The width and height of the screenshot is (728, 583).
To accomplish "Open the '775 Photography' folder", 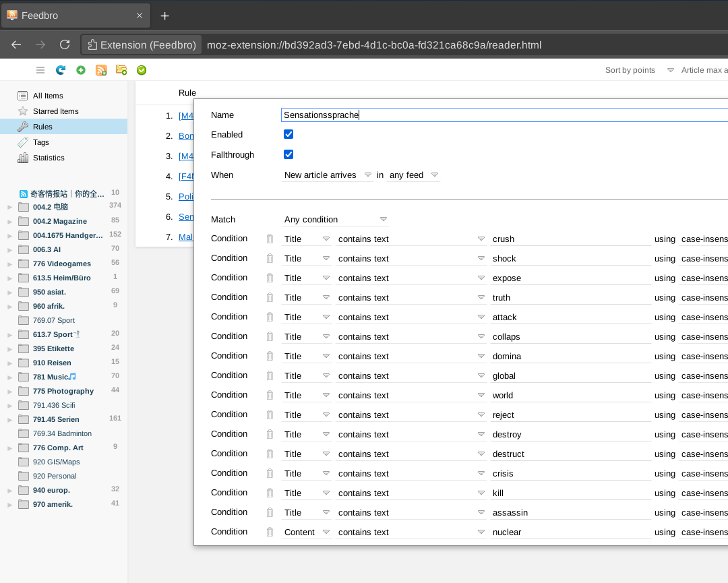I will pos(63,391).
